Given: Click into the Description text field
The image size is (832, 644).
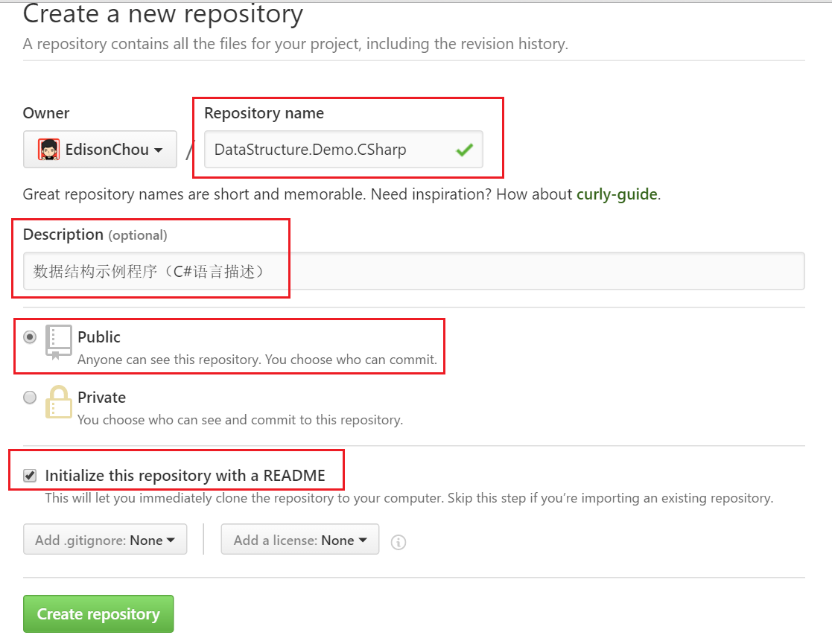Looking at the screenshot, I should [x=414, y=271].
